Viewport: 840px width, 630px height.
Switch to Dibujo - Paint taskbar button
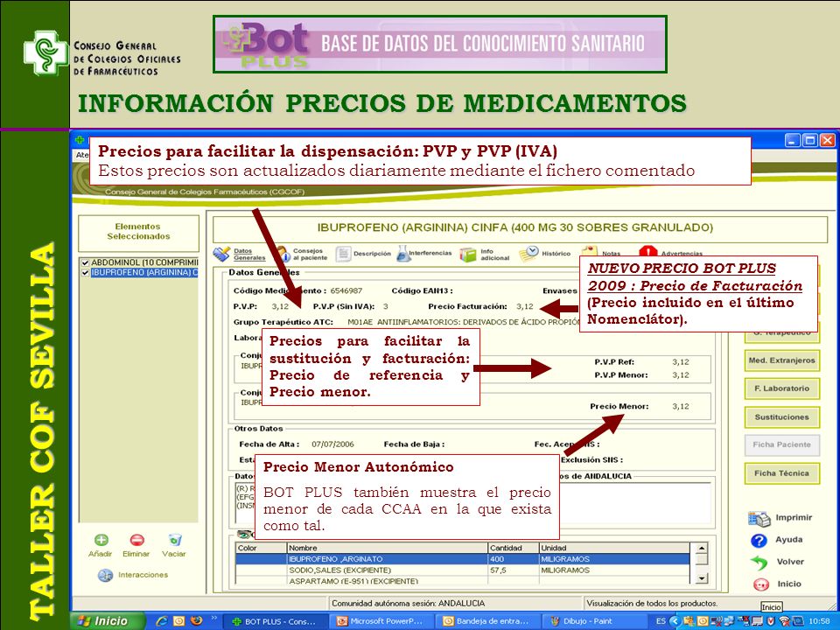coord(595,621)
